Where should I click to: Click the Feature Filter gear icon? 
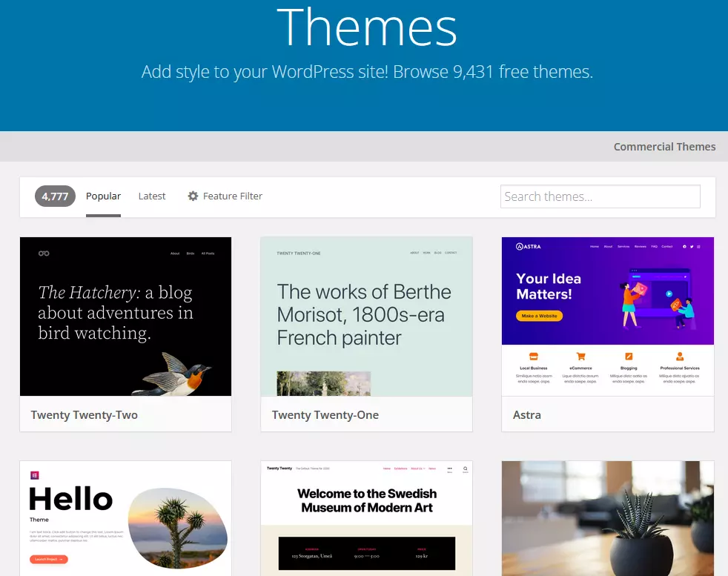coord(193,196)
